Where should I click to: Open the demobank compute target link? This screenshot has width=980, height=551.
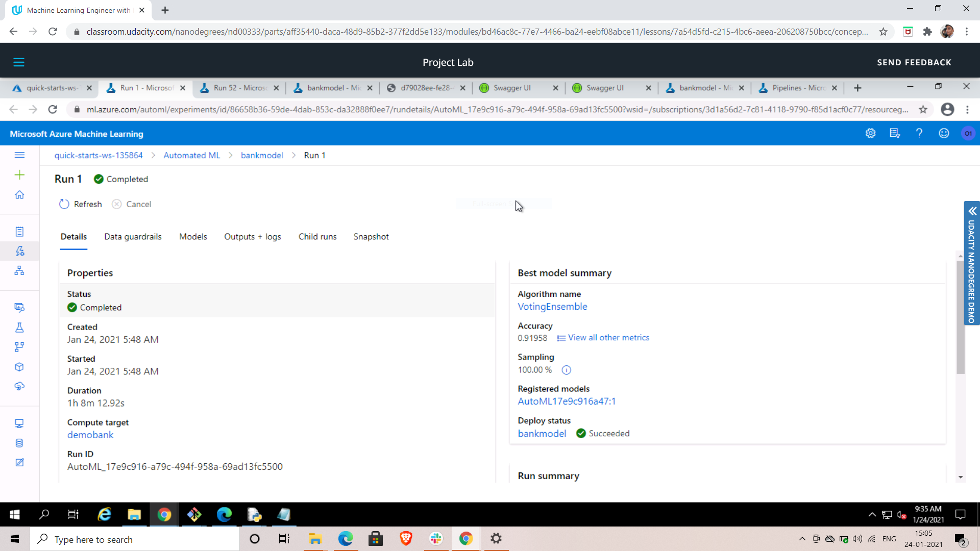[90, 435]
